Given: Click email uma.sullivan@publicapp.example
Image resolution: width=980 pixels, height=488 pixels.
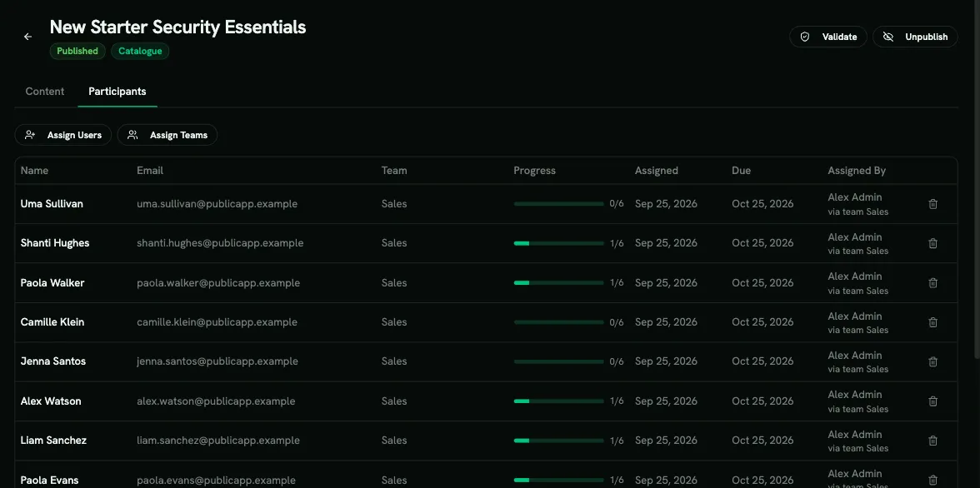Looking at the screenshot, I should [217, 204].
